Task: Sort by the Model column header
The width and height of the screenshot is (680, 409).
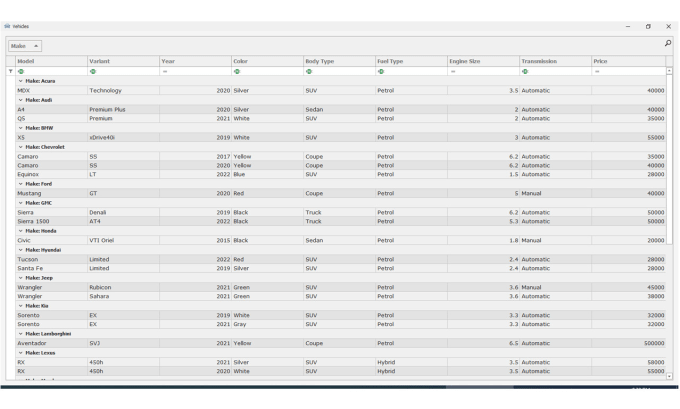Action: click(x=51, y=61)
